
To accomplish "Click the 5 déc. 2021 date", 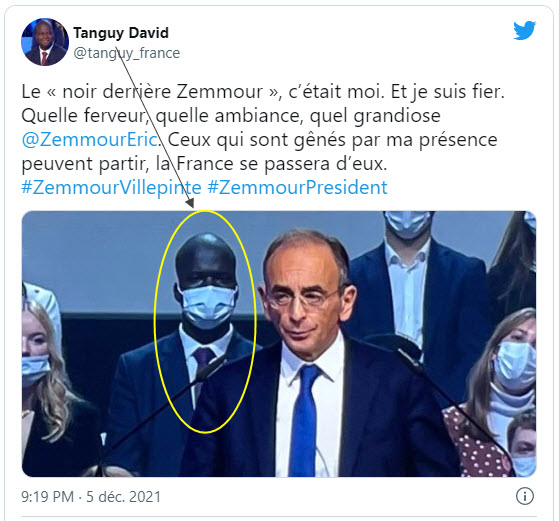I will [x=123, y=497].
